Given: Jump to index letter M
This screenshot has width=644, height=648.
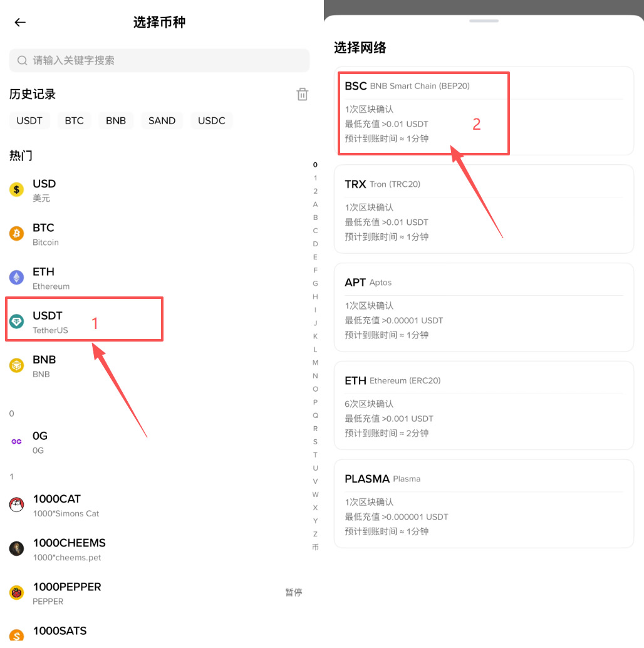Looking at the screenshot, I should pos(315,362).
